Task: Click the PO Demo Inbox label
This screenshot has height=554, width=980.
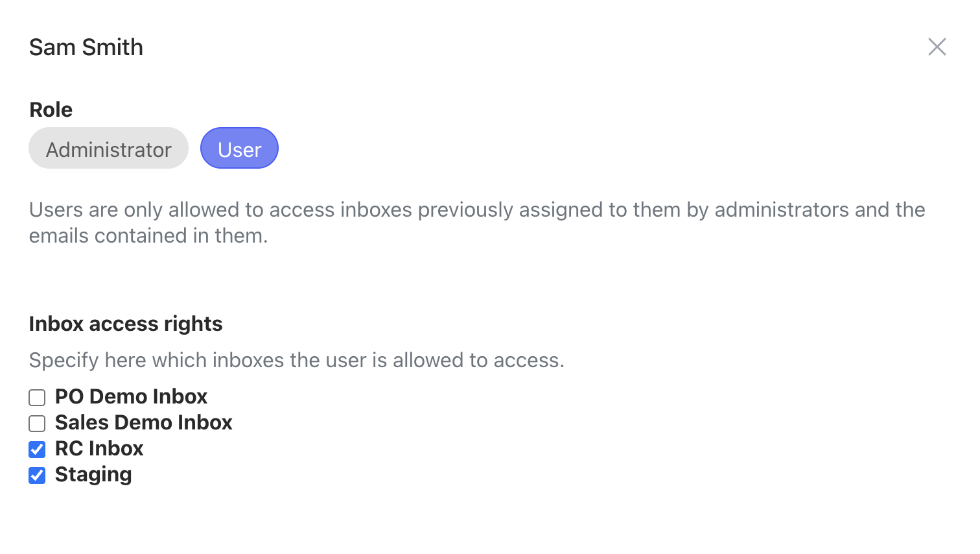Action: point(130,396)
